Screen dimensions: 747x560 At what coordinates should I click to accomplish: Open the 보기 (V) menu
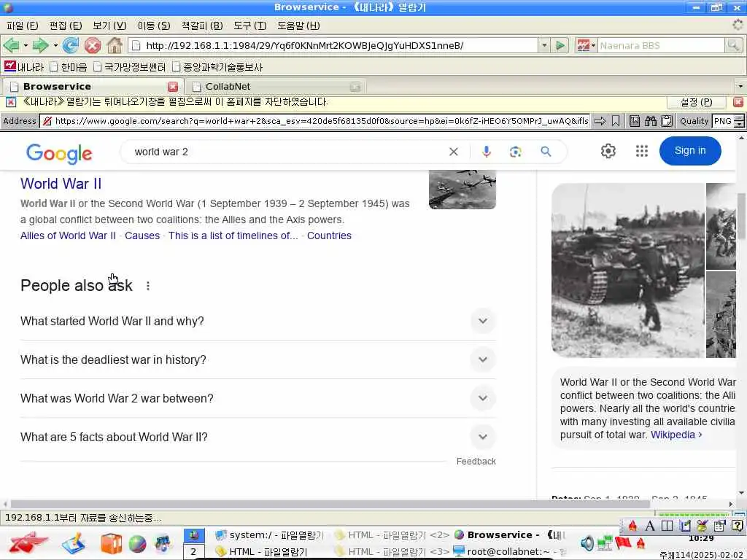point(109,26)
